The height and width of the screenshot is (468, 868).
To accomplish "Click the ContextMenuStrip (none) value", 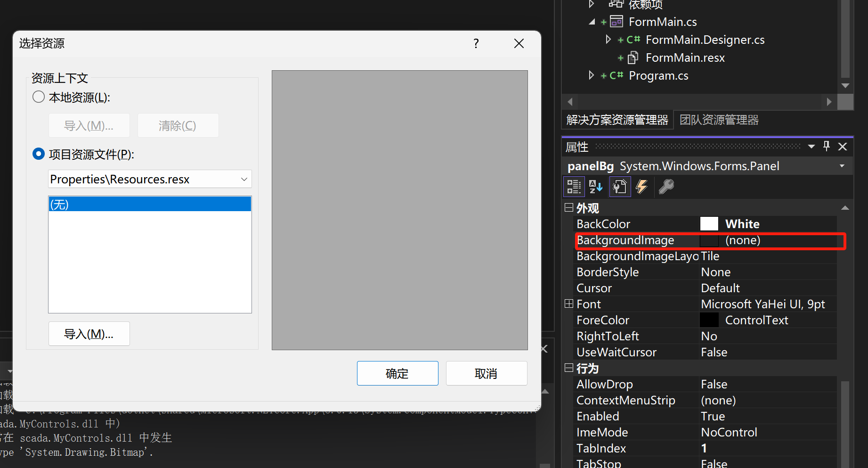I will (x=718, y=400).
